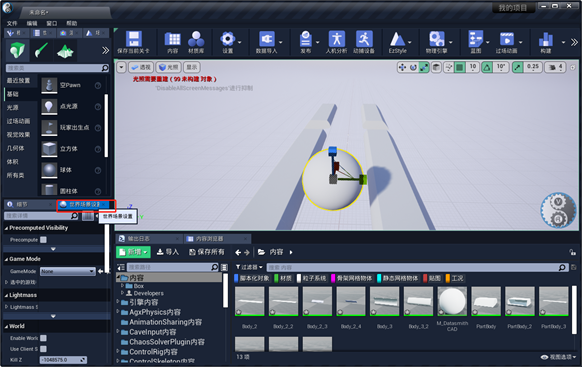This screenshot has height=367, width=582.
Task: Open the file menu
Action: pos(12,23)
